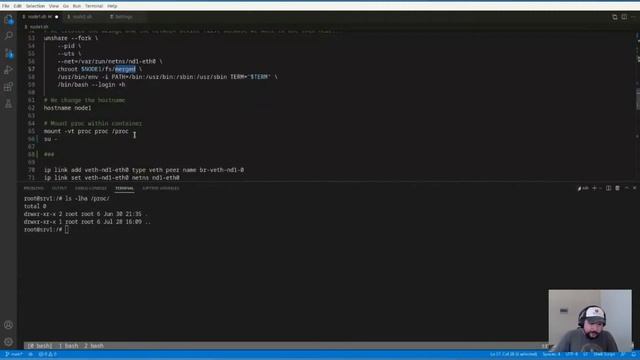Open editor More Actions ellipsis
Screen dimensions: 640x360
[633, 17]
